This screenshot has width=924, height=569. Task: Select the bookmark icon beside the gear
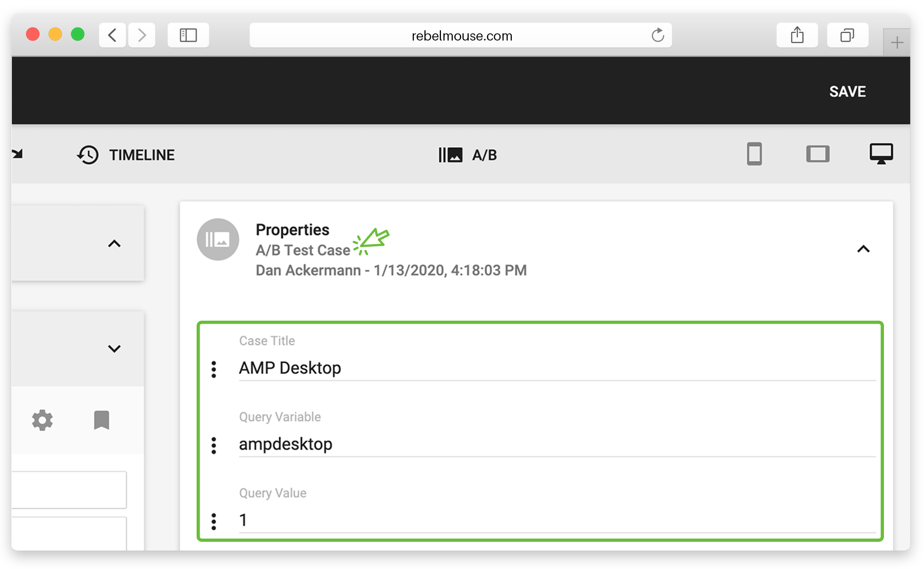pos(101,421)
